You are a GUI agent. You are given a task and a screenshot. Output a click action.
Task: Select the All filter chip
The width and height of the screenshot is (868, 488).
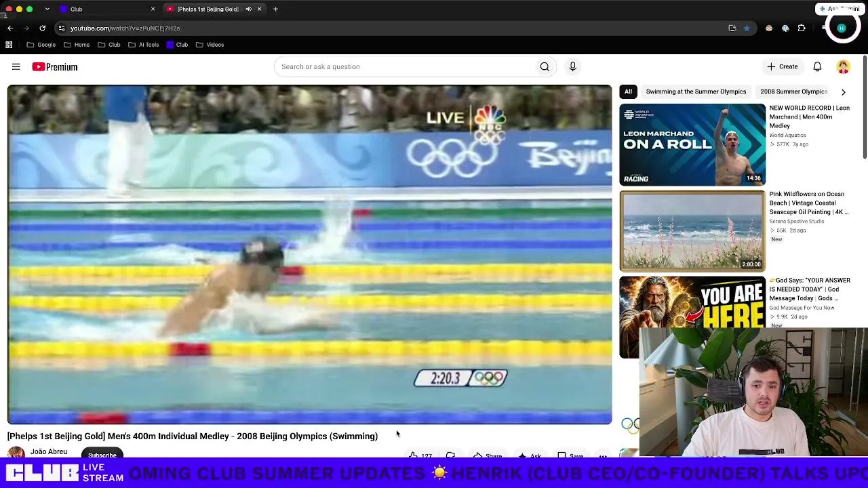point(628,91)
